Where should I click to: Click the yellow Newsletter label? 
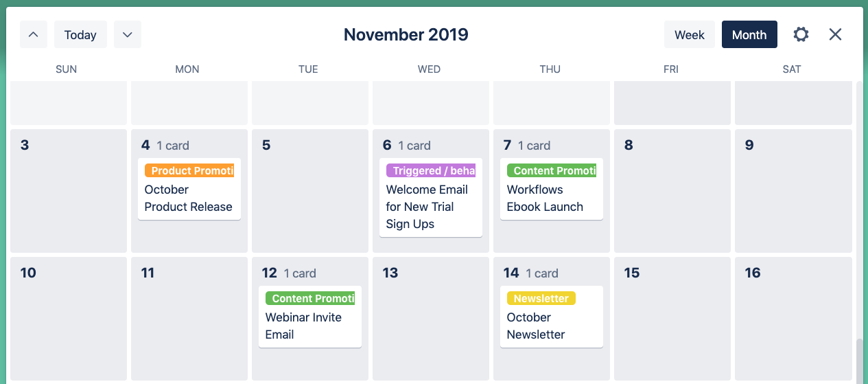(541, 298)
